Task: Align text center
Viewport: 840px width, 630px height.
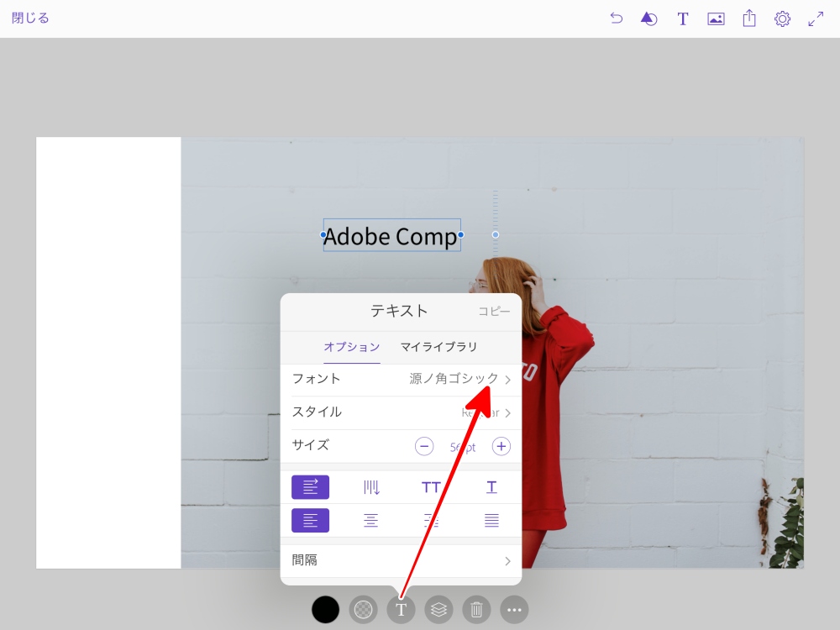Action: [x=370, y=521]
